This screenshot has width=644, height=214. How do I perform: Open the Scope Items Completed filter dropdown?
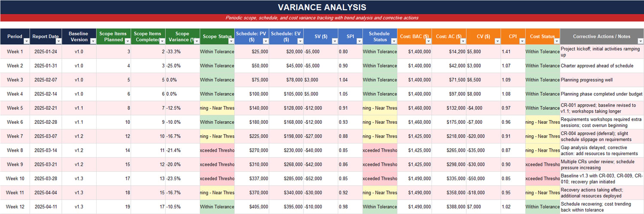162,41
